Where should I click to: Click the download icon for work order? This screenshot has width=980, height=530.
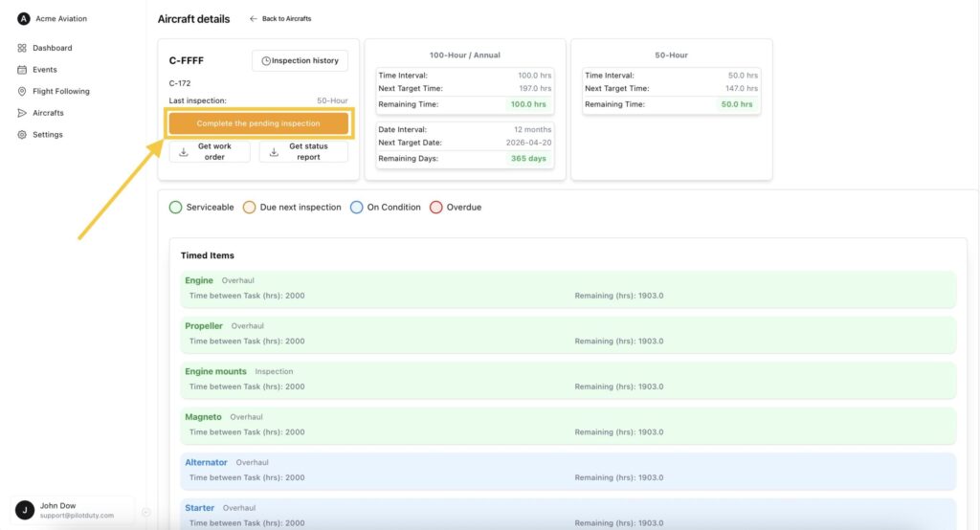click(x=184, y=152)
